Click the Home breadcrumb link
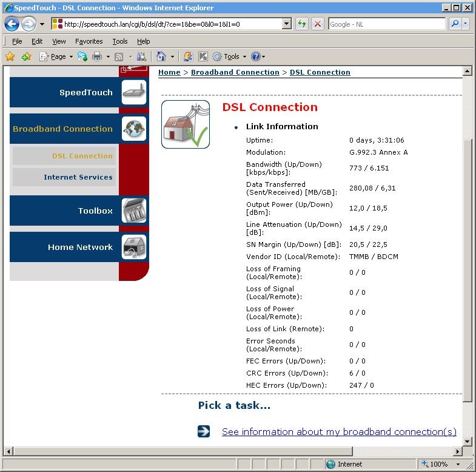The image size is (476, 472). pyautogui.click(x=169, y=72)
